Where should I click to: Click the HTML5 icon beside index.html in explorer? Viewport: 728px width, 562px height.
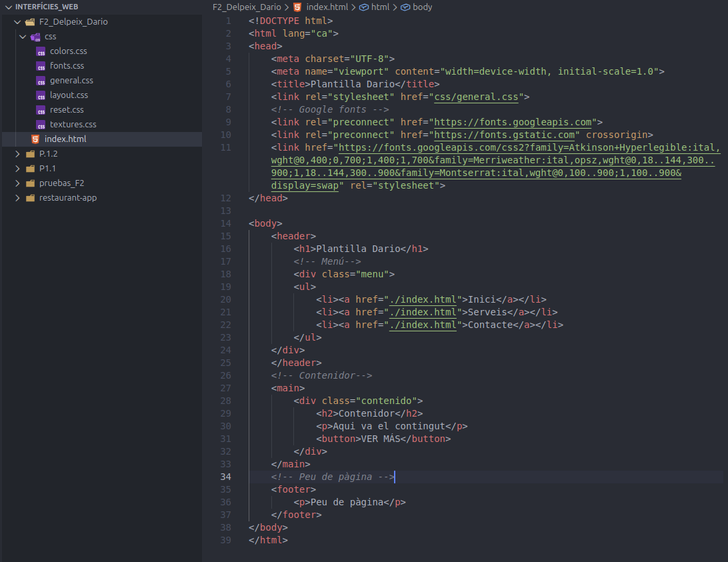(35, 139)
